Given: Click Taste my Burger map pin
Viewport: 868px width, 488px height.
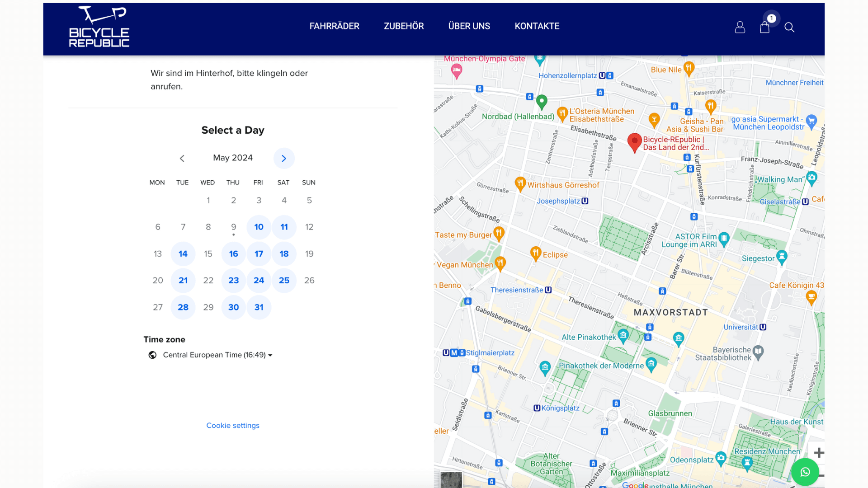Looking at the screenshot, I should pos(499,234).
